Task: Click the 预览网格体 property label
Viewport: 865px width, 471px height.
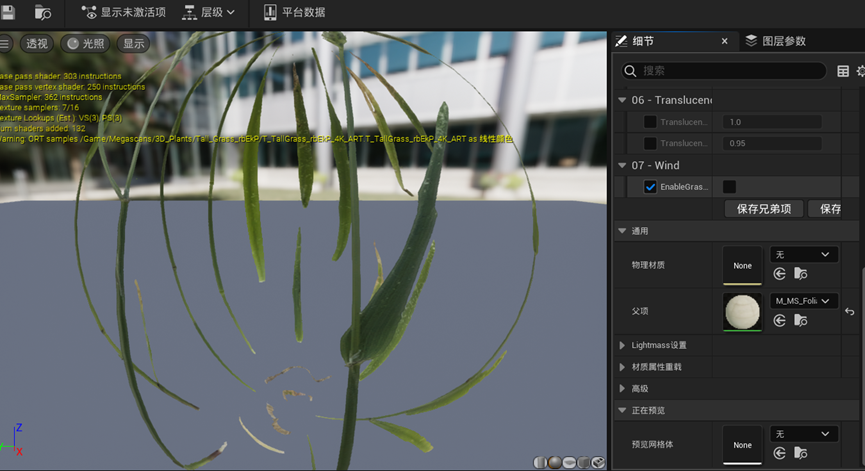Action: (652, 445)
